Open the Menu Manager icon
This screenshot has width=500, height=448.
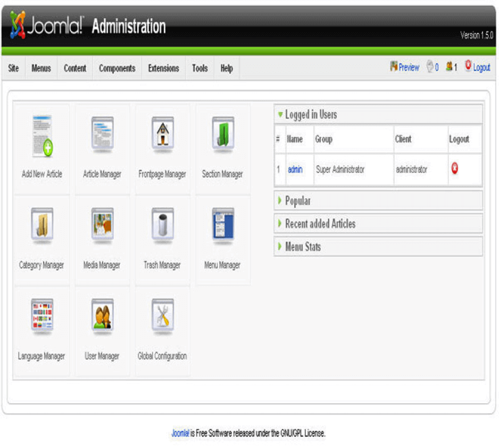[223, 225]
